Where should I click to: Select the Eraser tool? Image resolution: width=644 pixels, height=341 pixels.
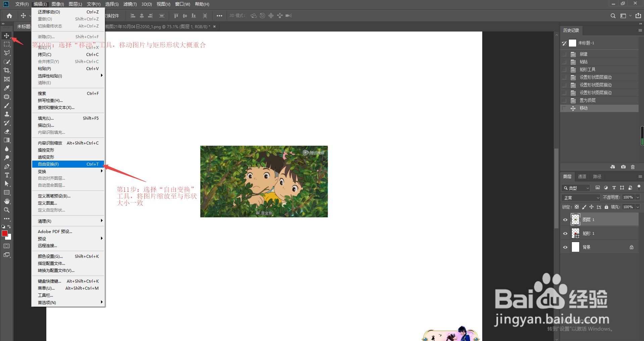click(7, 132)
